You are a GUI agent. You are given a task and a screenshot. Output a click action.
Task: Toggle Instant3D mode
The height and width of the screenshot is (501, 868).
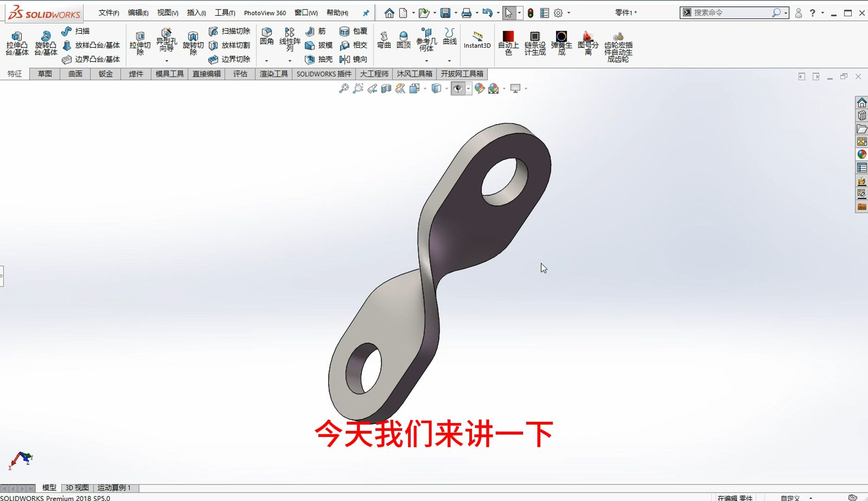pyautogui.click(x=477, y=40)
